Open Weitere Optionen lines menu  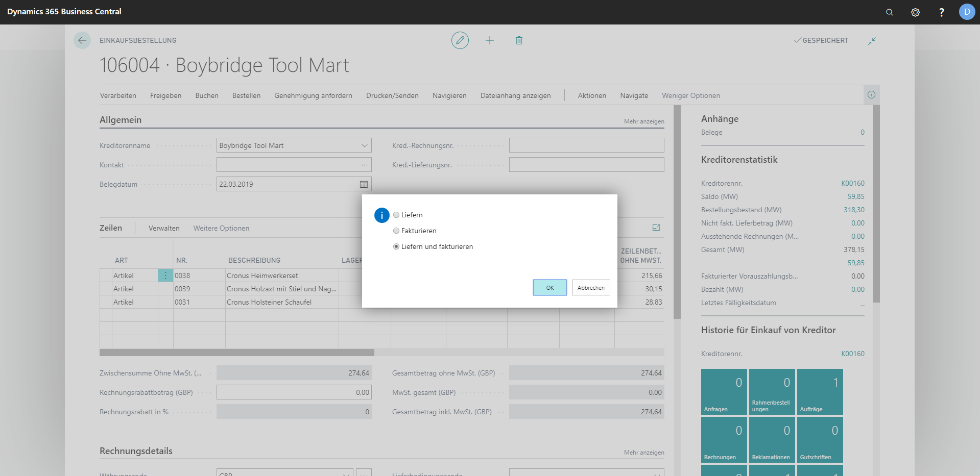tap(221, 228)
